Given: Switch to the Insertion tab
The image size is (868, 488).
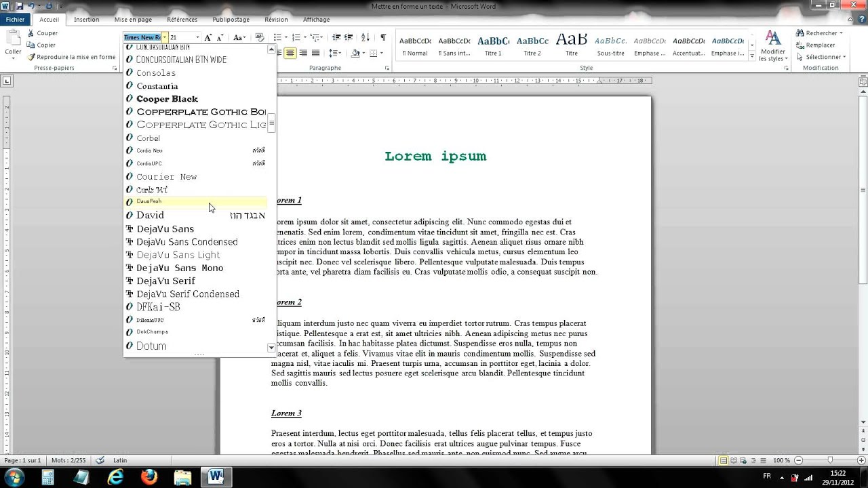Looking at the screenshot, I should (x=87, y=20).
